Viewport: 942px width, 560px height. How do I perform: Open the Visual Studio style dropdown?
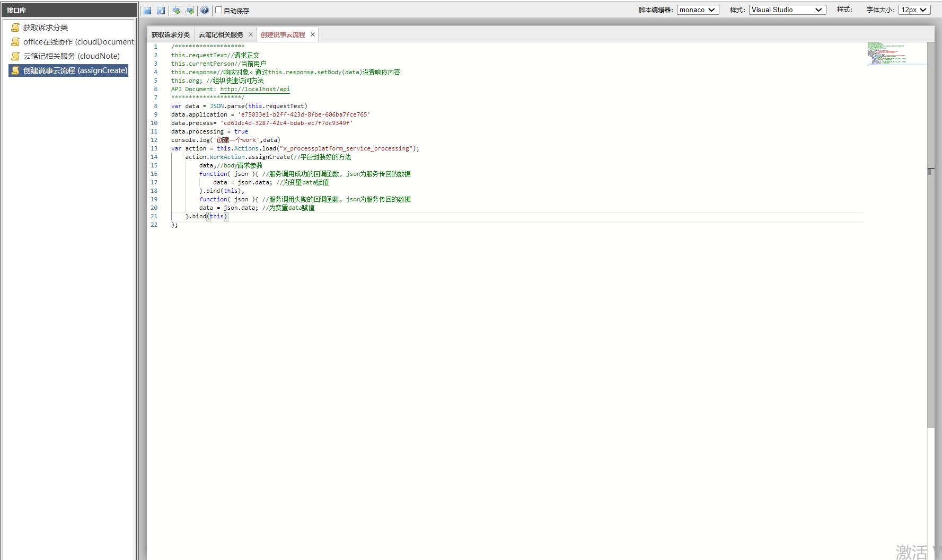(x=787, y=10)
